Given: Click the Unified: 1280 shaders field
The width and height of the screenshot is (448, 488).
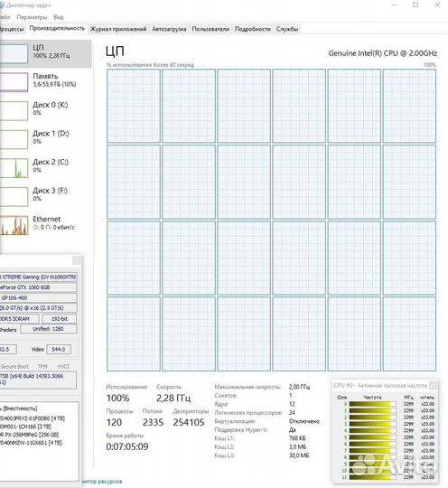Looking at the screenshot, I should click(49, 329).
